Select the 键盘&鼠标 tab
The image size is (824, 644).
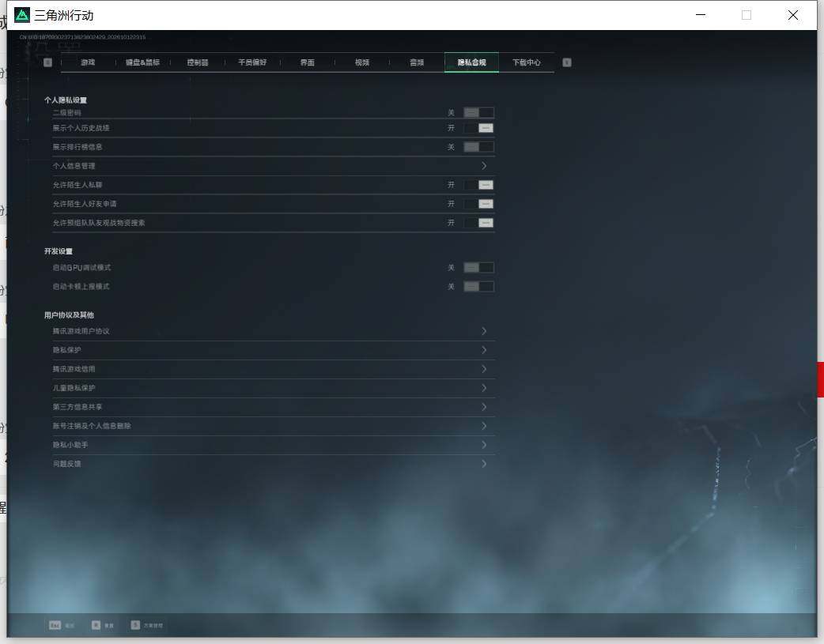(142, 62)
